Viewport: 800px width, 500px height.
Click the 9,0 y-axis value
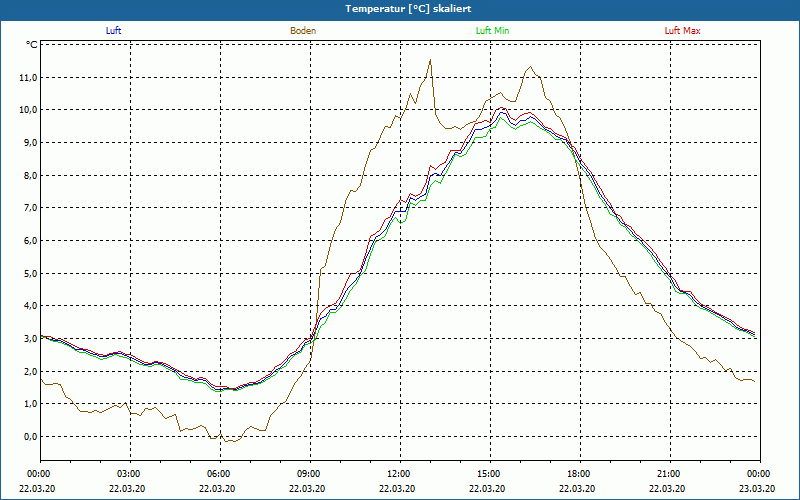point(31,143)
